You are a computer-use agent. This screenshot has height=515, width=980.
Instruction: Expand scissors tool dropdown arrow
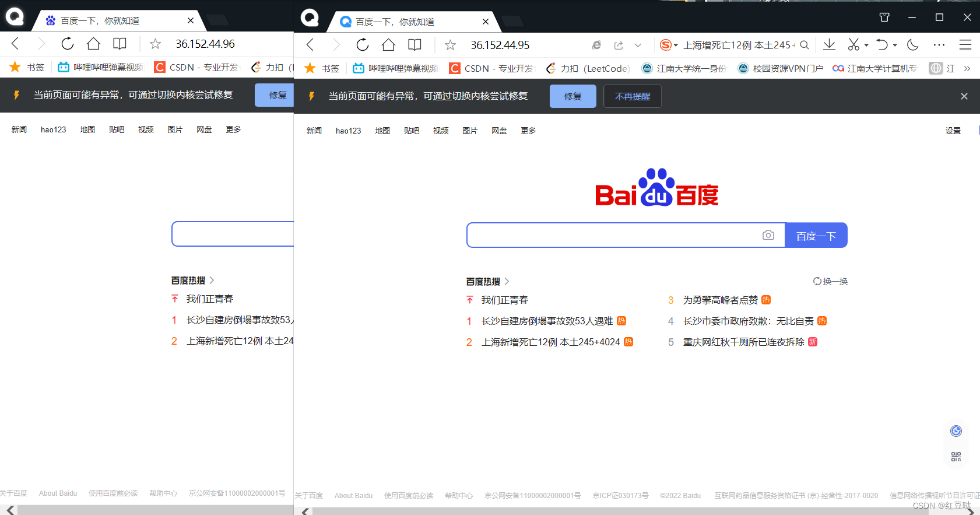coord(866,45)
